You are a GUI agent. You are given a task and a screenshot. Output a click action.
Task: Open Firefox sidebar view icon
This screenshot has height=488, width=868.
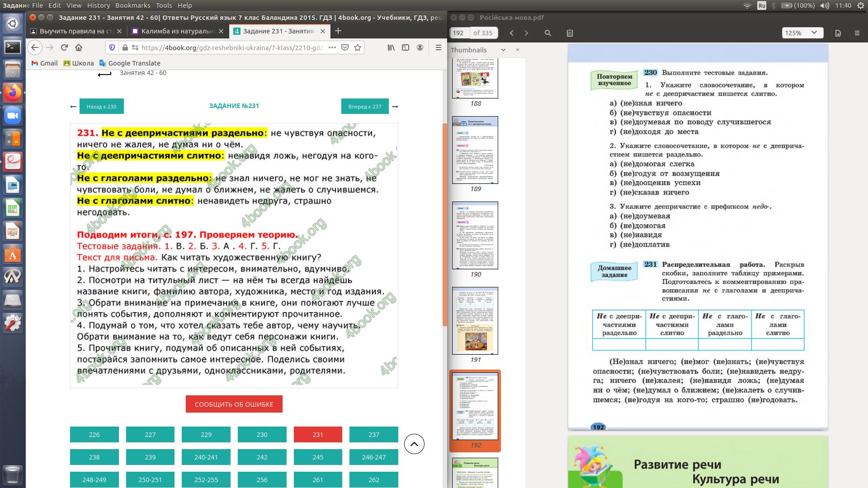click(406, 47)
